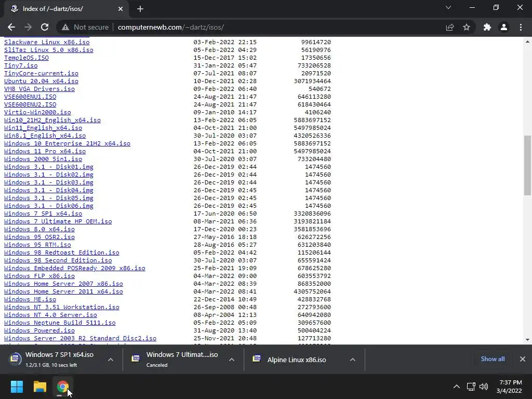The width and height of the screenshot is (532, 399).
Task: Go back to the previous page
Action: 11,27
